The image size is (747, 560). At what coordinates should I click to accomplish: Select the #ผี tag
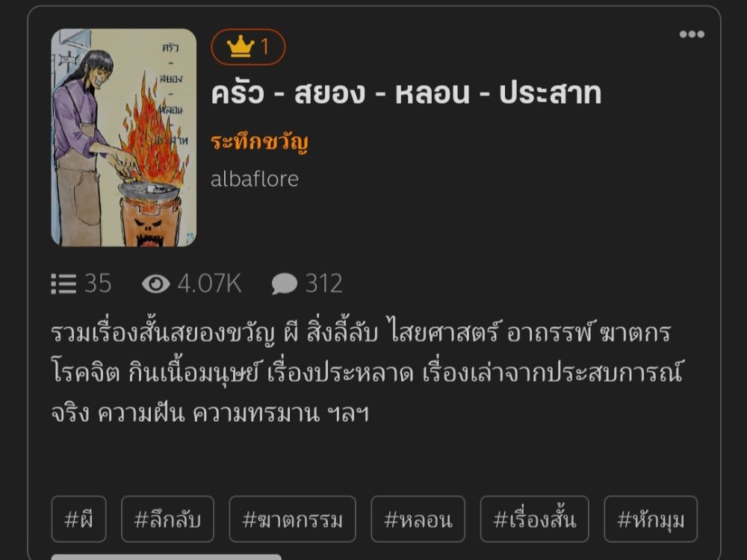78,519
